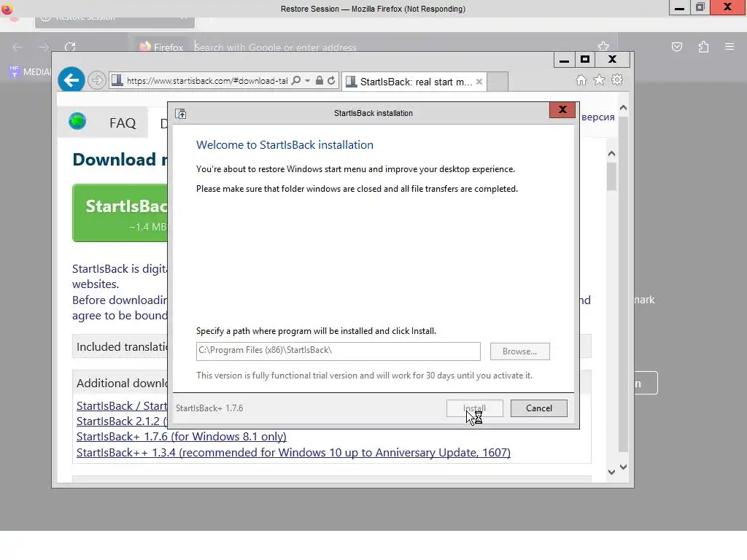Click Firefox reload button in background window
747x560 pixels.
(70, 47)
